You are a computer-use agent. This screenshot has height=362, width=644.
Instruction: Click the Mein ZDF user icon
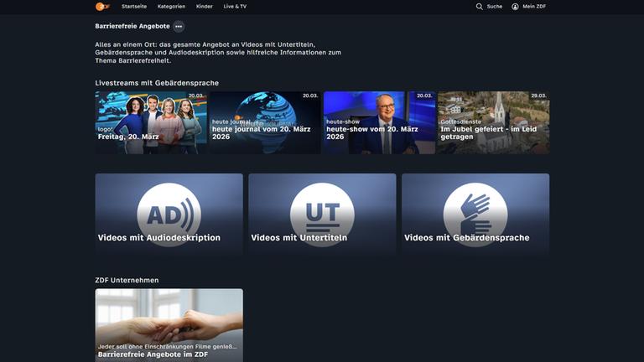pos(515,7)
